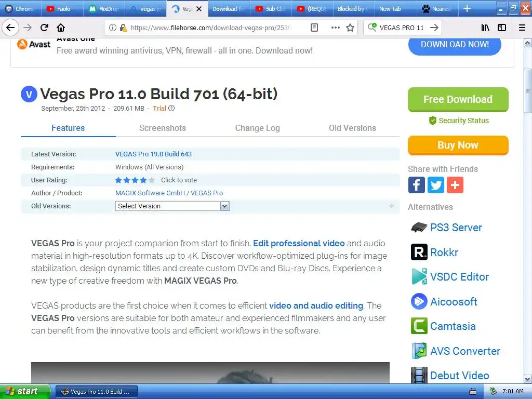Screen dimensions: 532x399
Task: Click the keyboard icon in system tray
Action: click(x=473, y=392)
